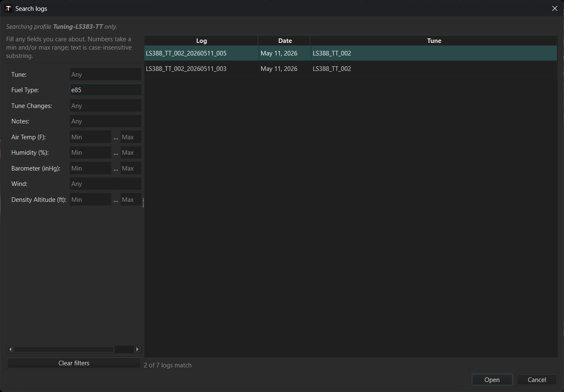Focus the Wind filter field
The height and width of the screenshot is (392, 564).
pyautogui.click(x=106, y=184)
